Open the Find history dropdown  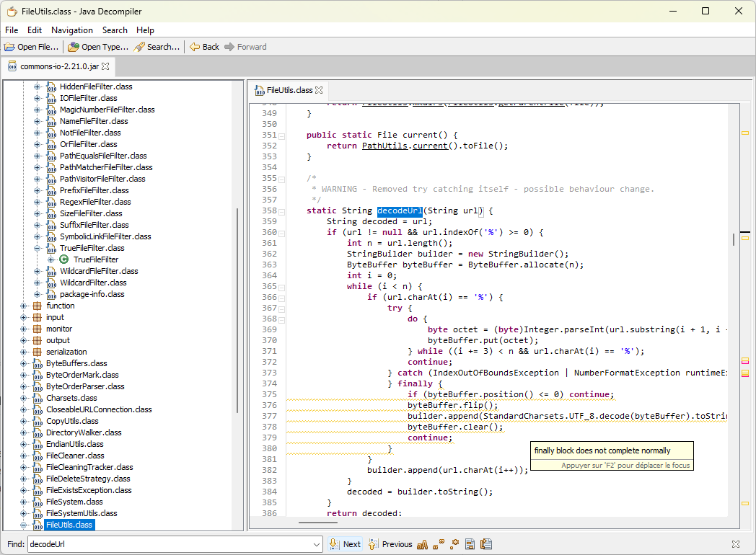316,544
